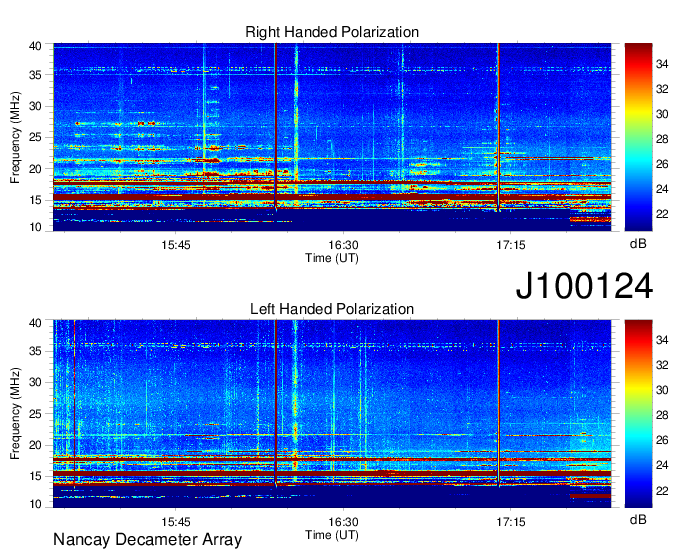This screenshot has height=552, width=680.
Task: Click the 16:30 time tick of Right Handed plot
Action: (343, 245)
